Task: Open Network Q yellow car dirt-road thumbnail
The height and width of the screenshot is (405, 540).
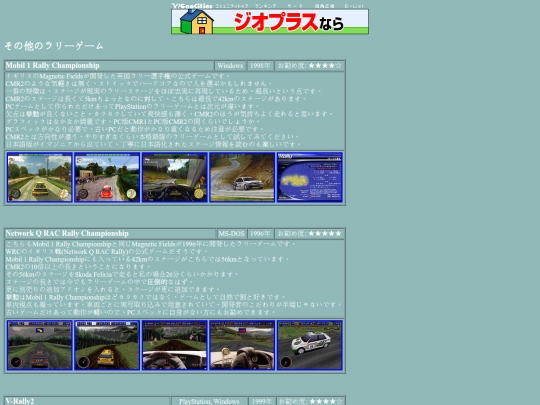Action: pos(107,345)
